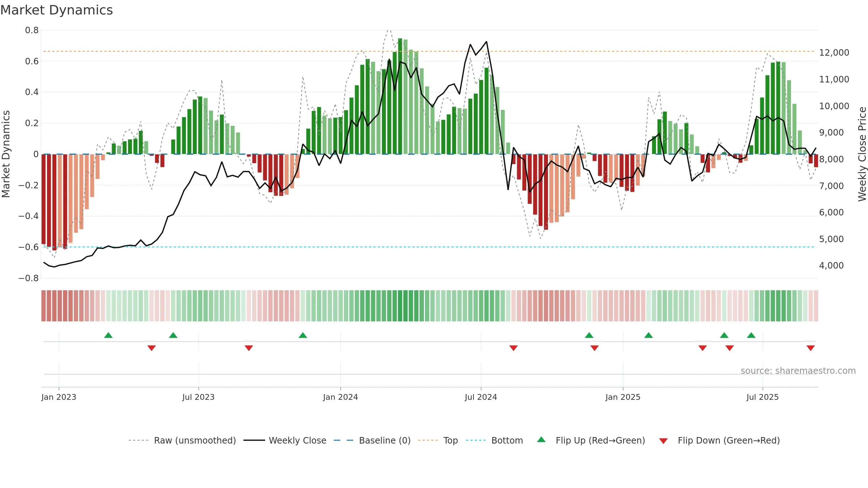The height and width of the screenshot is (488, 868).
Task: Toggle the Top legend entry
Action: point(438,440)
